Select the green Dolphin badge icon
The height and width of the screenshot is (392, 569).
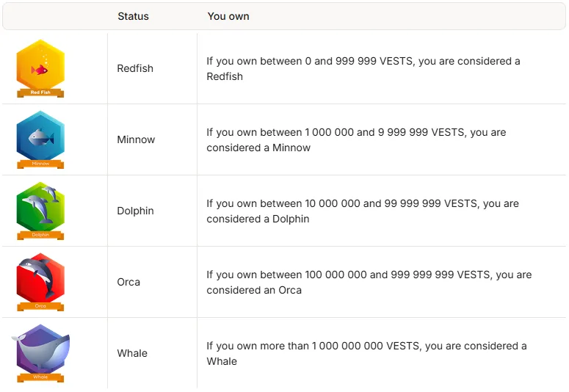(x=40, y=211)
